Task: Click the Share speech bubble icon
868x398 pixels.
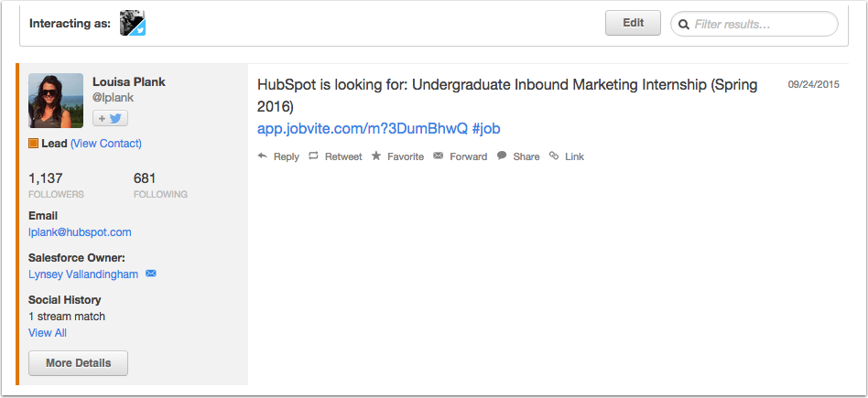Action: (502, 156)
